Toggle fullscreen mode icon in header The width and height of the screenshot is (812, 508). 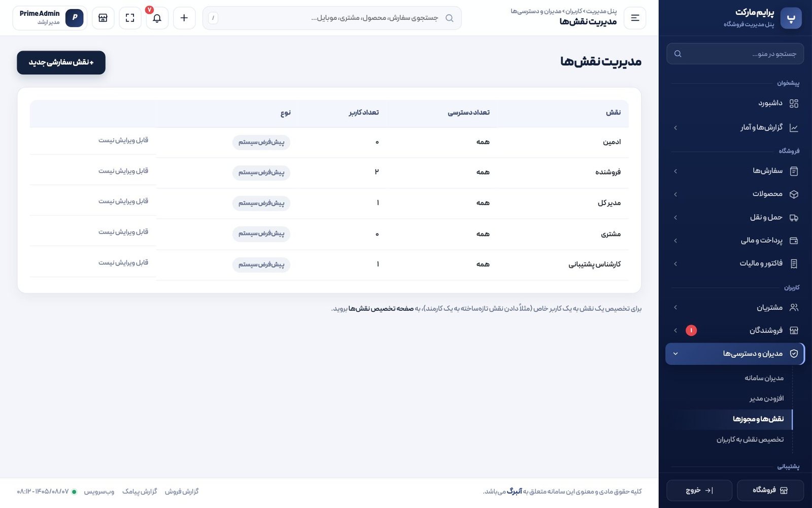130,18
